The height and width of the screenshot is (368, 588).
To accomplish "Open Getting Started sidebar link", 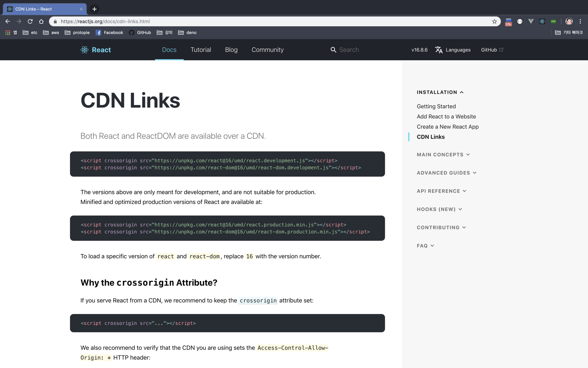I will pos(436,106).
